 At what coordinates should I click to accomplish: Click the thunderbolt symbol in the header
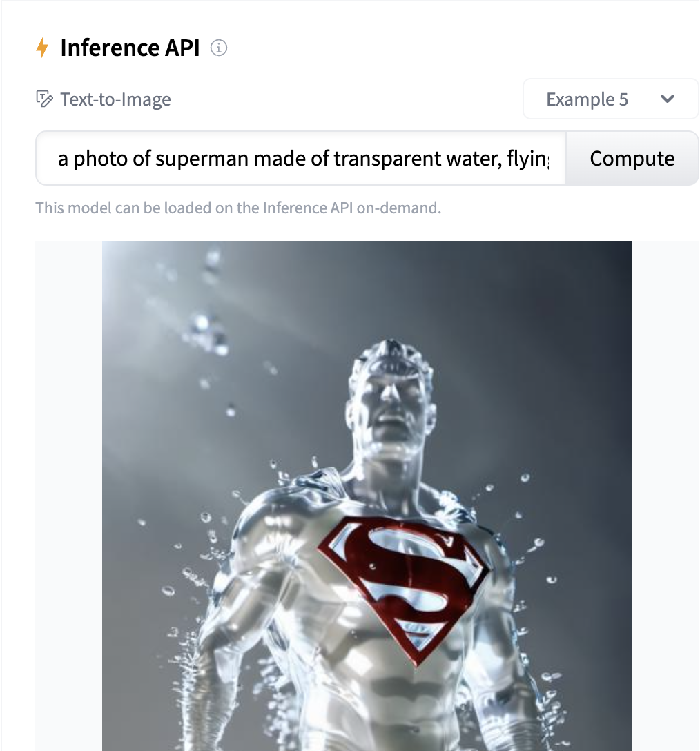pyautogui.click(x=43, y=47)
